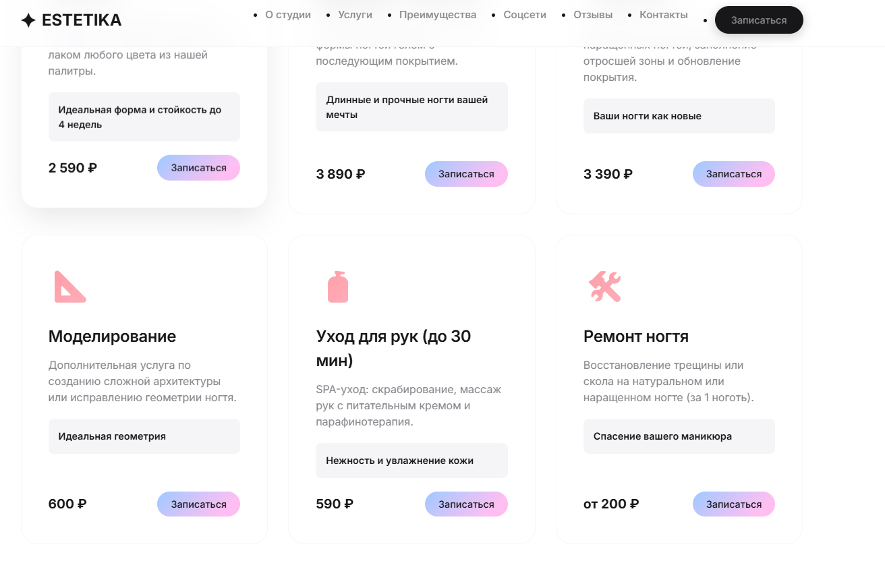Select the Соцсети navigation item
This screenshot has width=885, height=588.
click(525, 15)
